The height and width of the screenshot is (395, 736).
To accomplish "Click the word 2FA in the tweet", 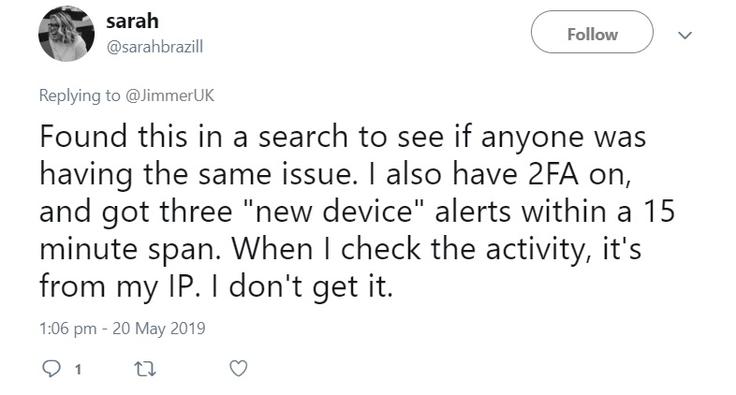I will coord(553,175).
